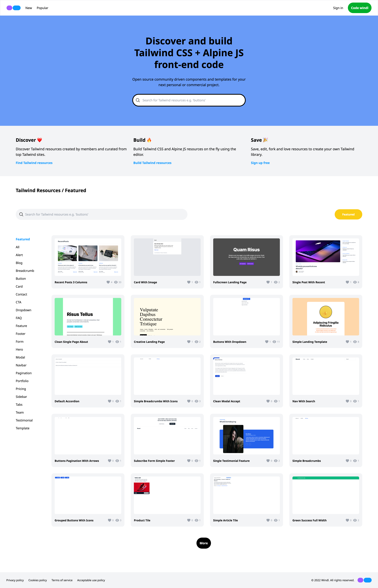Like the Single Testimonial Feature card
378x588 pixels.
click(x=268, y=461)
